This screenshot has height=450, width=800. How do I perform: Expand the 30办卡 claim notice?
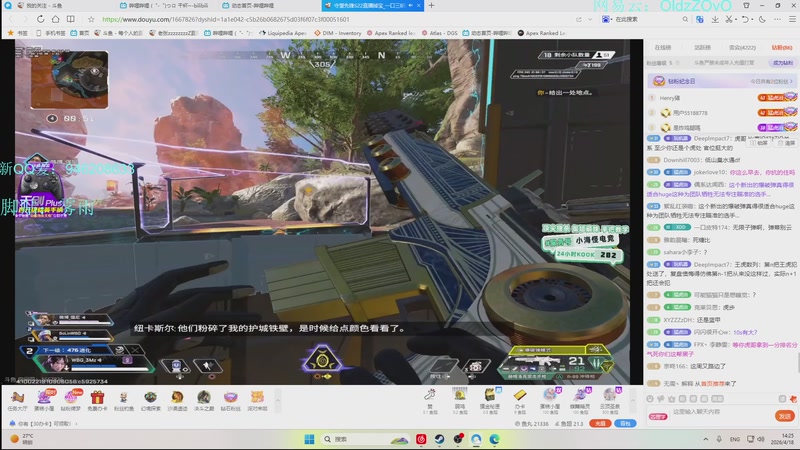click(x=44, y=423)
